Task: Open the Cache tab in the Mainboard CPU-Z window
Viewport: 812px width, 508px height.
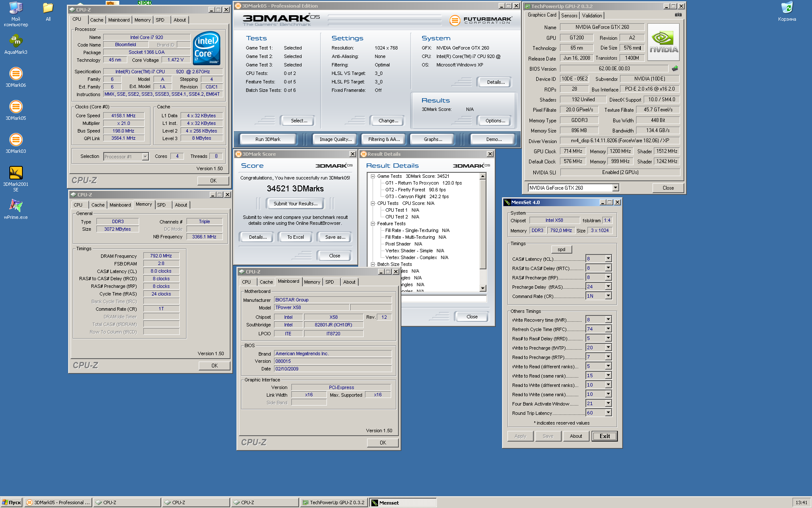Action: tap(266, 282)
